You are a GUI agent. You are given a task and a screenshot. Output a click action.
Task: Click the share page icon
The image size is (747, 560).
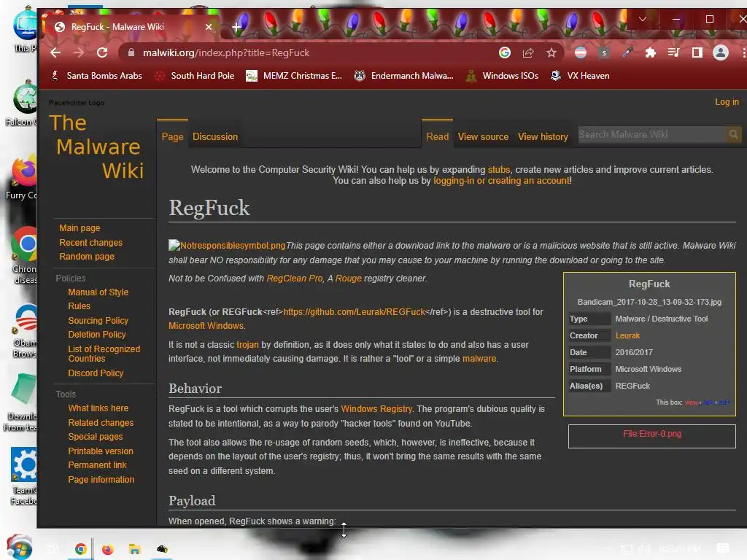click(x=528, y=52)
